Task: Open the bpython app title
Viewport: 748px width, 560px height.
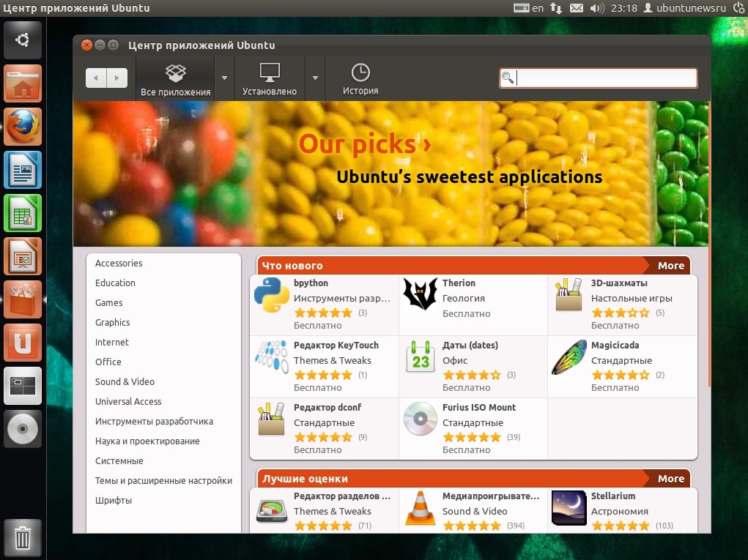Action: coord(311,283)
